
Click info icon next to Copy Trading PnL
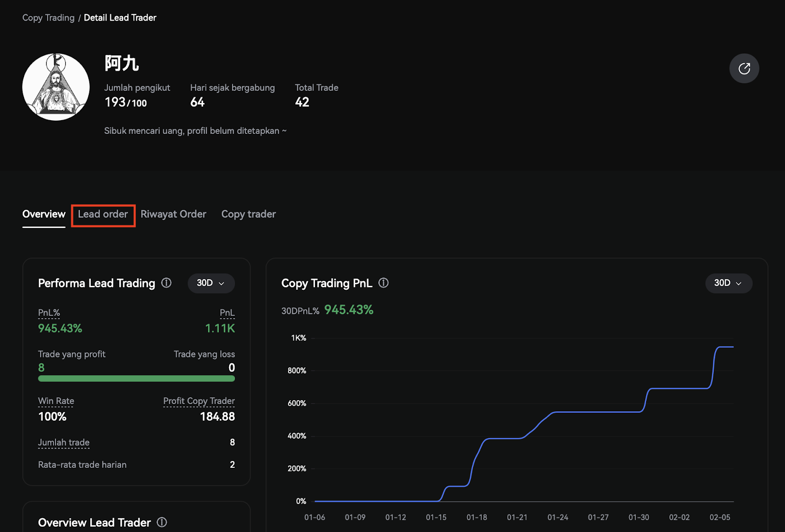point(384,283)
